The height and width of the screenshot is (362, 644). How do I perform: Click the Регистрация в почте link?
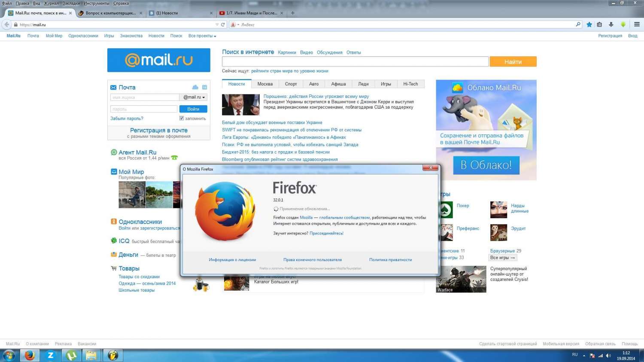point(159,130)
